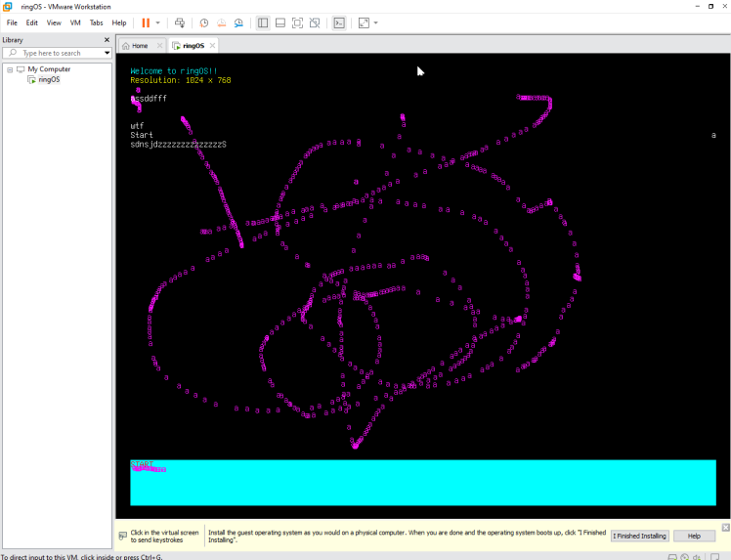The width and height of the screenshot is (731, 560).
Task: Open the Tabs menu
Action: point(96,22)
